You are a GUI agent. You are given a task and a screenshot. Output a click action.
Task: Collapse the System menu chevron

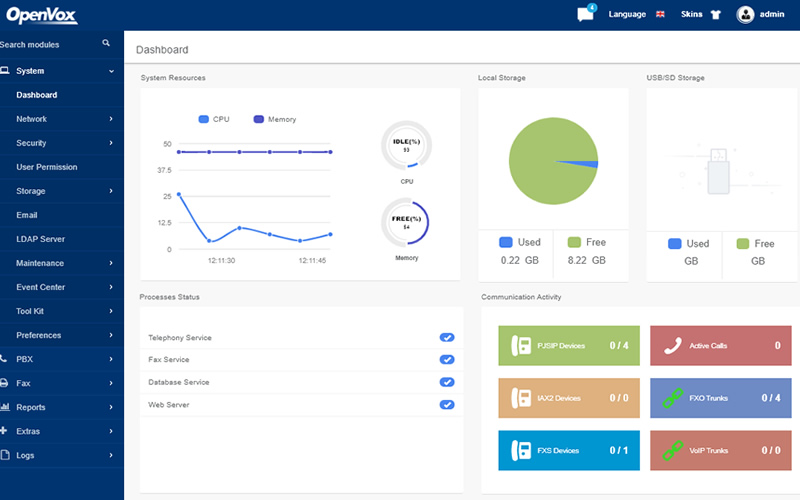[111, 71]
